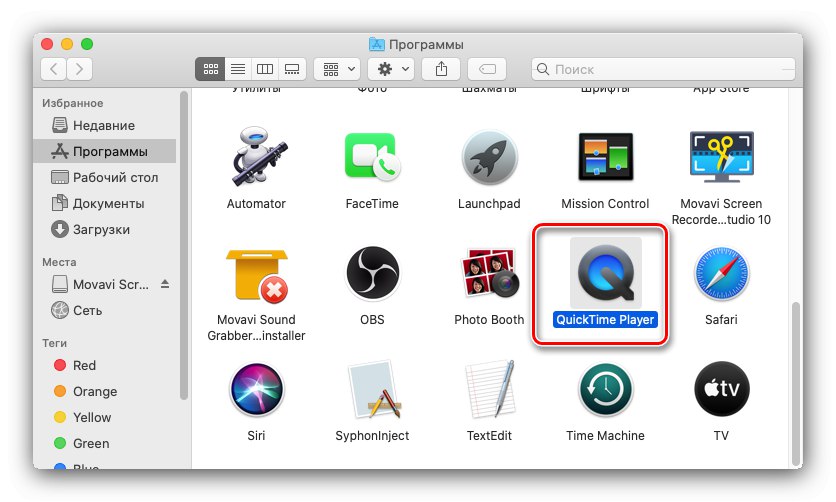836x502 pixels.
Task: Select the Time Machine app icon
Action: pos(605,389)
